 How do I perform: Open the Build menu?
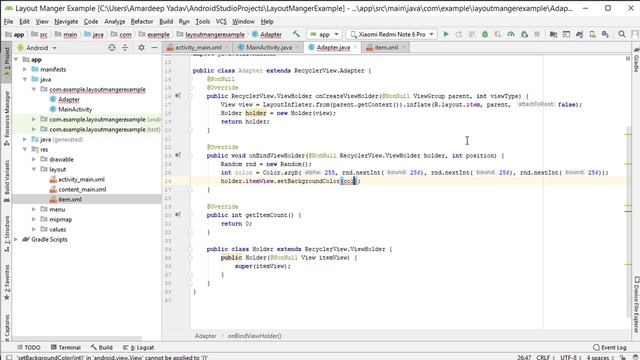166,22
